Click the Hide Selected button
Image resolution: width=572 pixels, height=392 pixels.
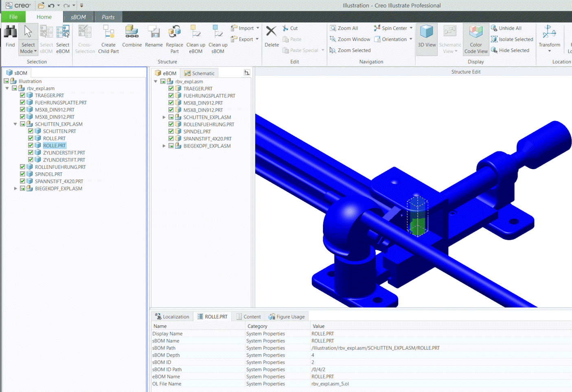(511, 50)
